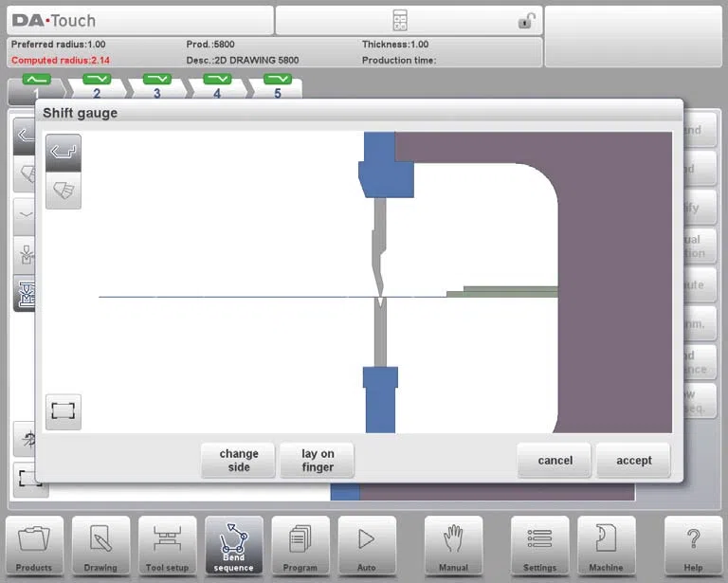
Task: Click the fit-to-screen icon in Shift gauge dialog
Action: tap(64, 411)
